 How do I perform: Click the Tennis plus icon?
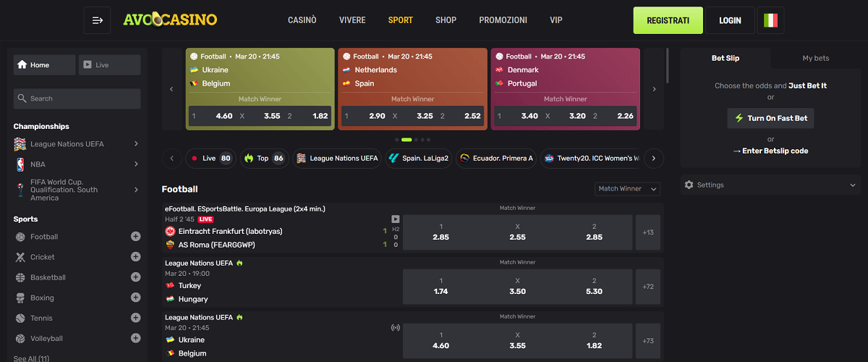pyautogui.click(x=135, y=318)
